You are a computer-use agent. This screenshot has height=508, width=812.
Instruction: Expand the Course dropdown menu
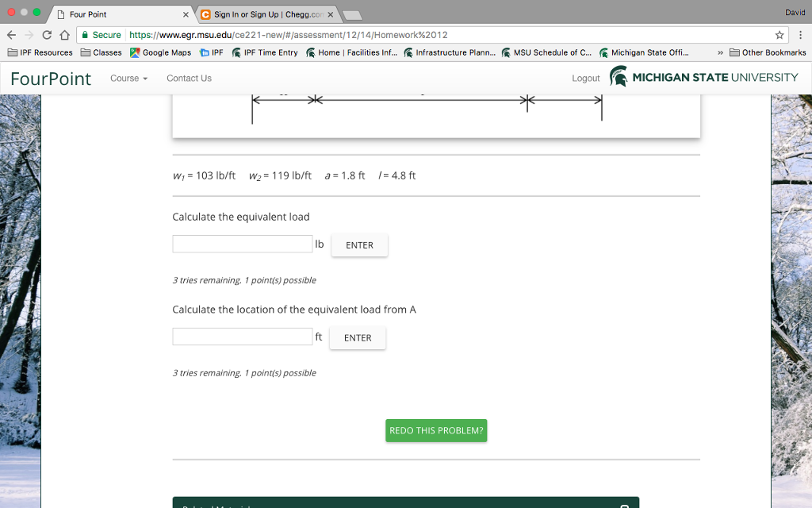click(x=127, y=78)
